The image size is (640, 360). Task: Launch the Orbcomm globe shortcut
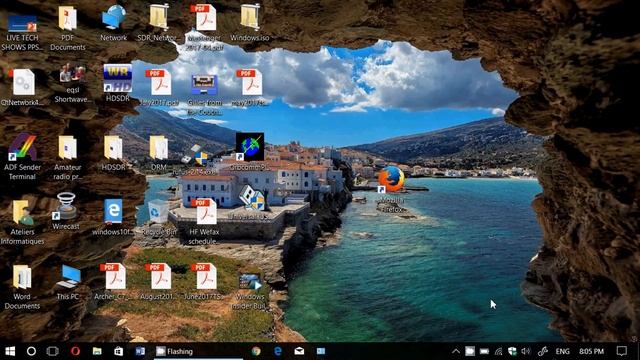249,151
